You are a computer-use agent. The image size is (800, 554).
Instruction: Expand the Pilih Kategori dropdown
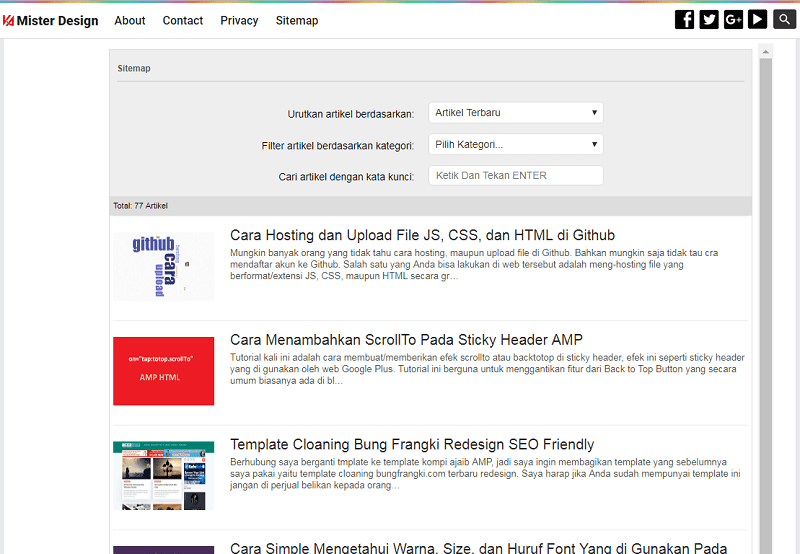[x=516, y=144]
